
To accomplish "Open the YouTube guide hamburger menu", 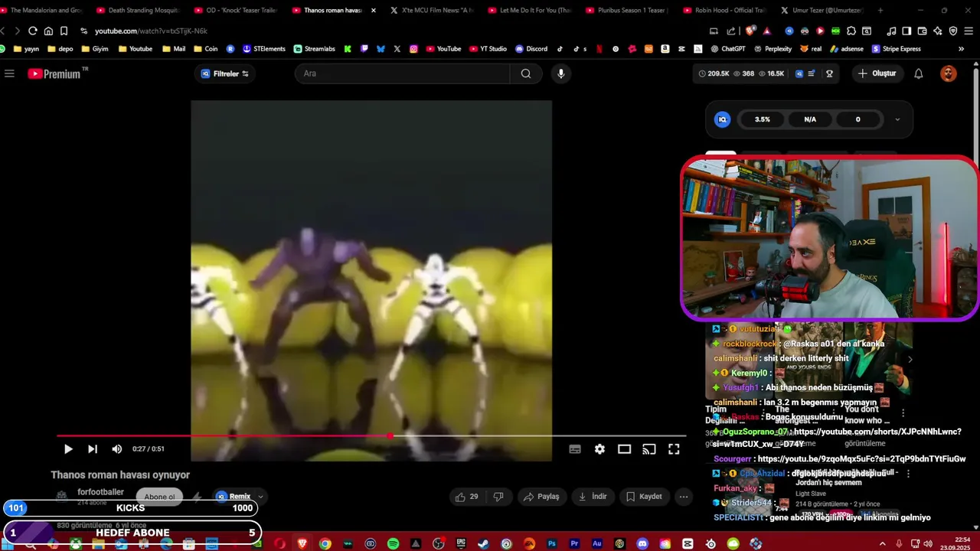I will 9,73.
